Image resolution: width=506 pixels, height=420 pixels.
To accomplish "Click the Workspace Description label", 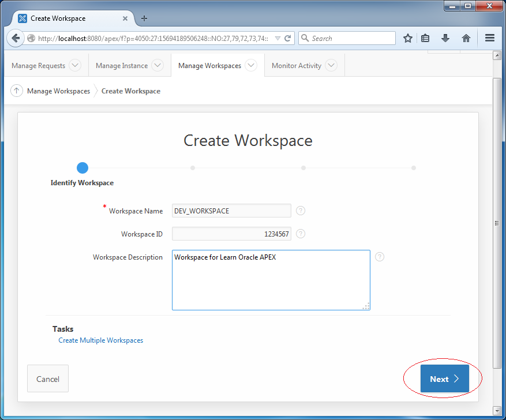I will pos(128,257).
